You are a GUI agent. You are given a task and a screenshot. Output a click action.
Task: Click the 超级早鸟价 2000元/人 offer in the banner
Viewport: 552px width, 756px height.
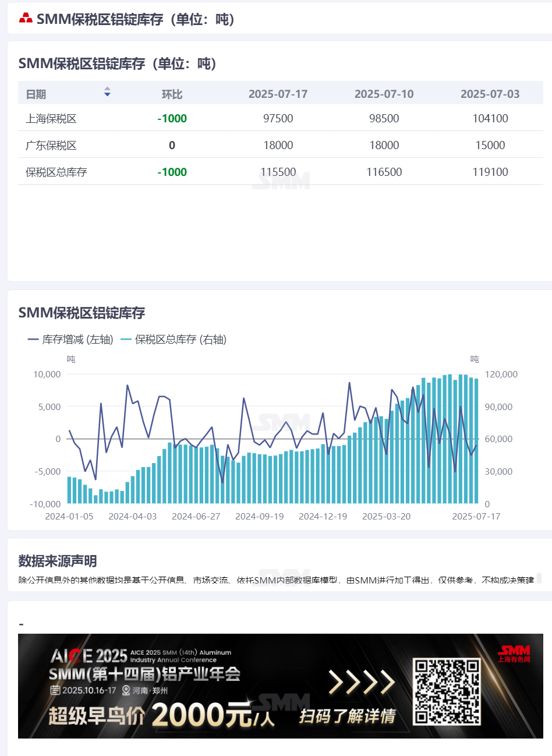point(162,715)
